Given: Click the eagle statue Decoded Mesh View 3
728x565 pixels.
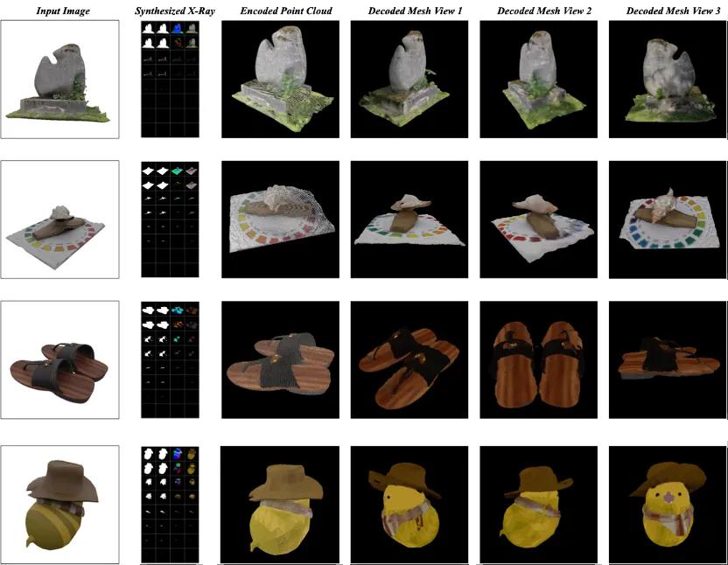Looking at the screenshot, I should pyautogui.click(x=668, y=77).
